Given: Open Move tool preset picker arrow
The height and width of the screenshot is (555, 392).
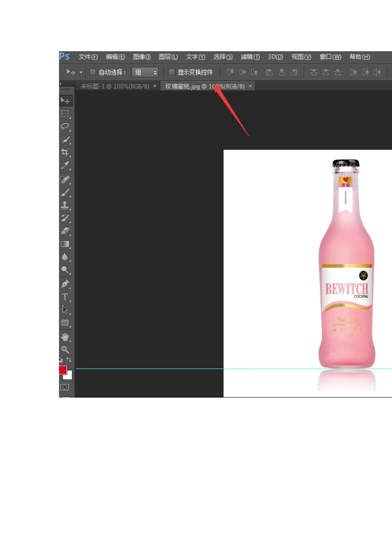Looking at the screenshot, I should click(81, 72).
